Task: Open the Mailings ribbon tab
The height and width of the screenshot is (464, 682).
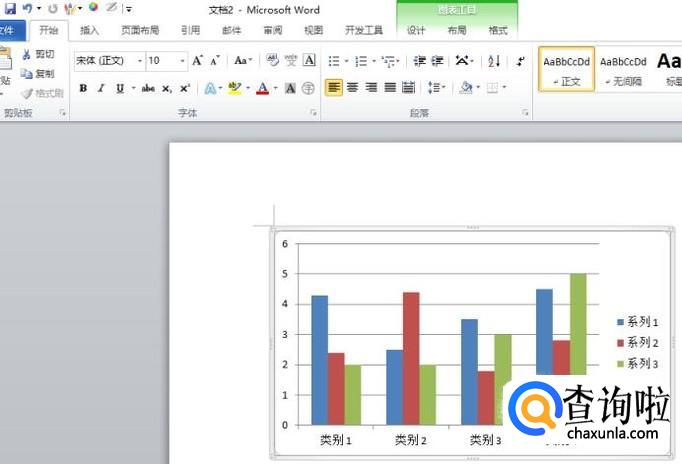Action: point(231,30)
